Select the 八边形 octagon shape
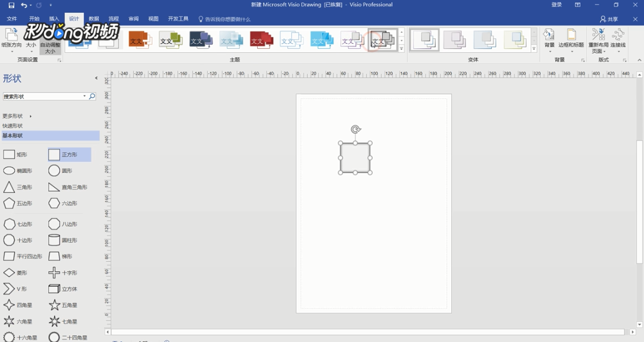 [x=63, y=224]
